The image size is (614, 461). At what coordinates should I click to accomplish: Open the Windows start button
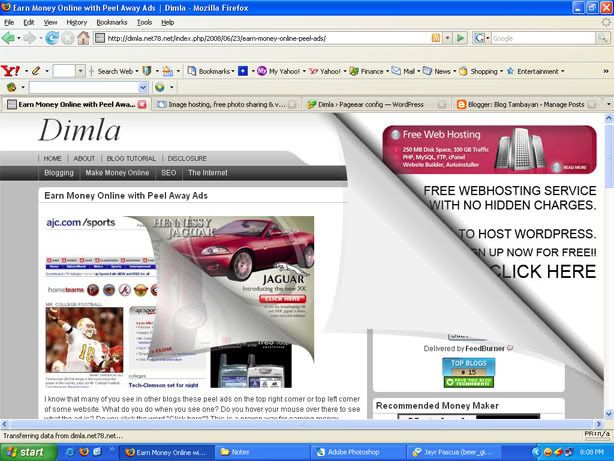28,452
